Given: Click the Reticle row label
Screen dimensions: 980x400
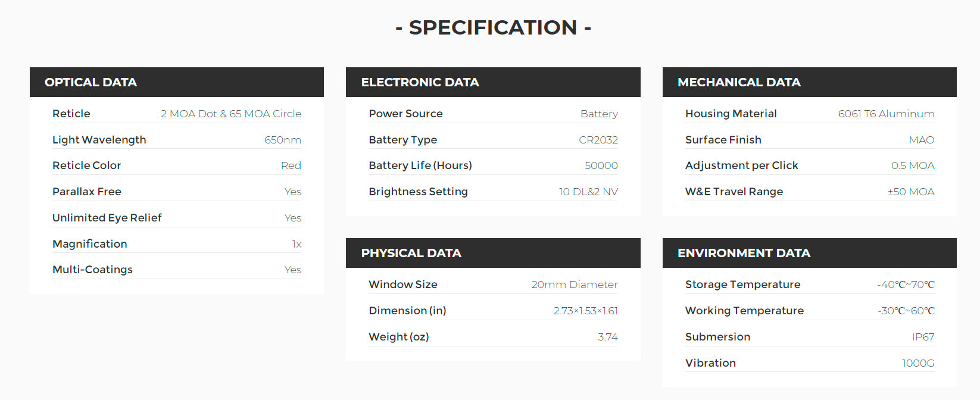Looking at the screenshot, I should coord(71,114).
